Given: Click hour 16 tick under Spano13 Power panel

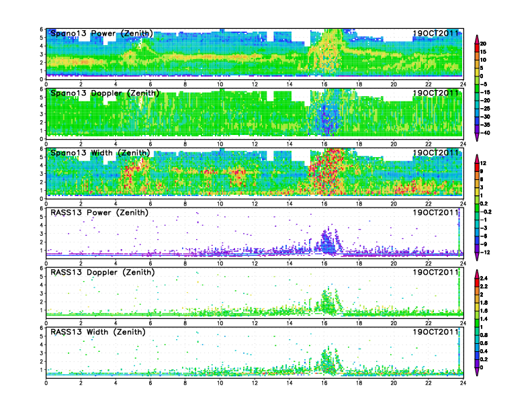Looking at the screenshot, I should pos(324,85).
